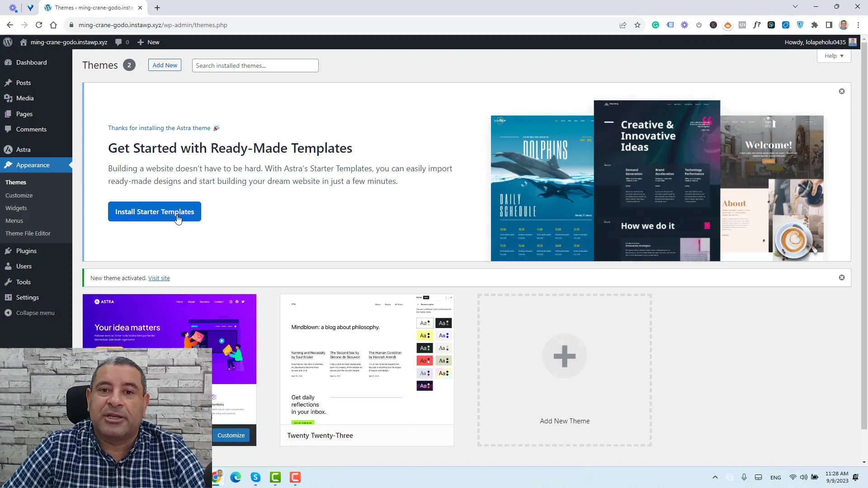Viewport: 868px width, 488px height.
Task: Expand the Help dropdown tab
Action: (834, 56)
